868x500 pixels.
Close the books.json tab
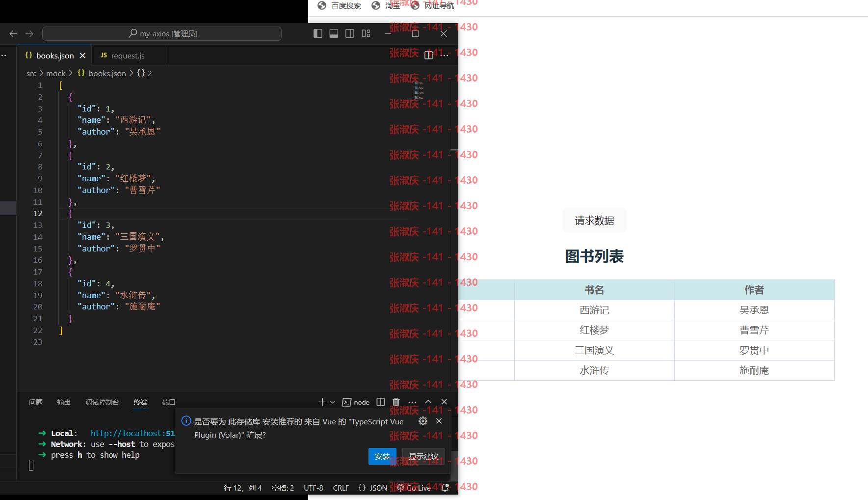point(82,56)
